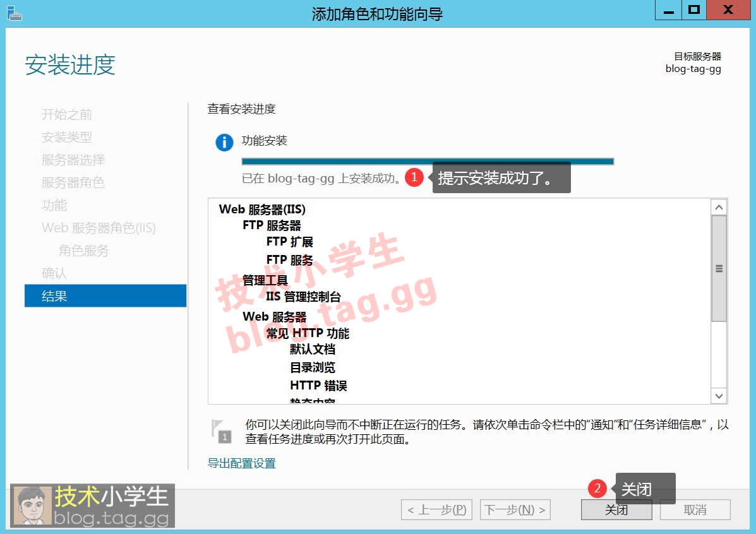Select the FTP 服务器 item in list
This screenshot has width=756, height=534.
[272, 225]
